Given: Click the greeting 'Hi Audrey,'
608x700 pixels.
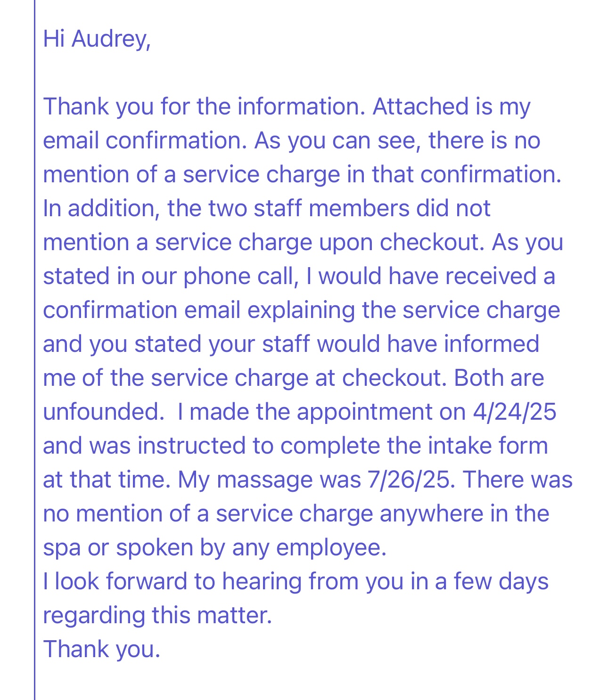Looking at the screenshot, I should pos(97,39).
